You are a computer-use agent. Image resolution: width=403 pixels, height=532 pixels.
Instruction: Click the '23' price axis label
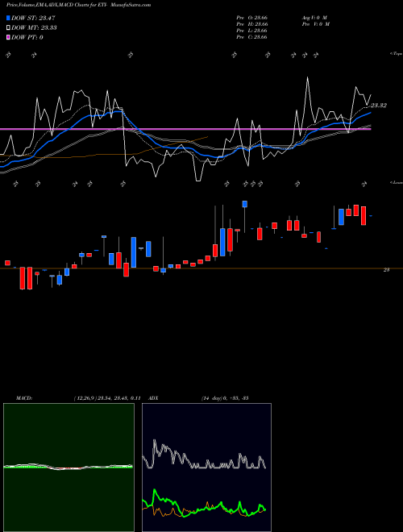click(x=386, y=270)
